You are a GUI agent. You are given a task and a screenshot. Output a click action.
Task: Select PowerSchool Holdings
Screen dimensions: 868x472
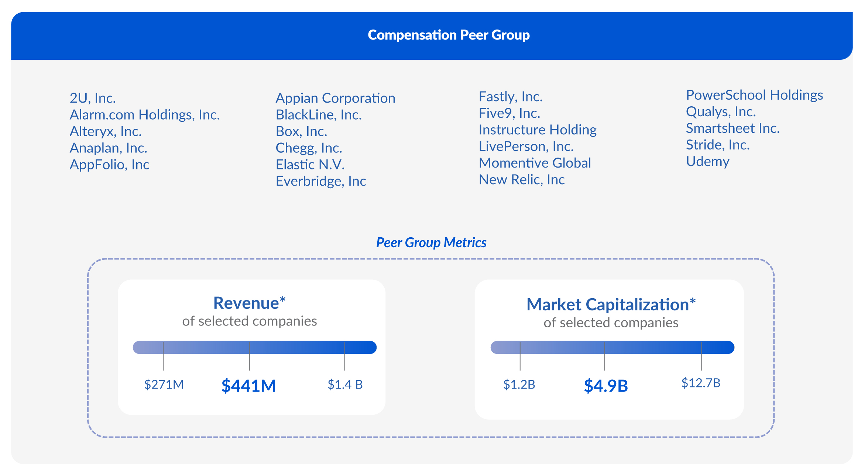click(754, 95)
